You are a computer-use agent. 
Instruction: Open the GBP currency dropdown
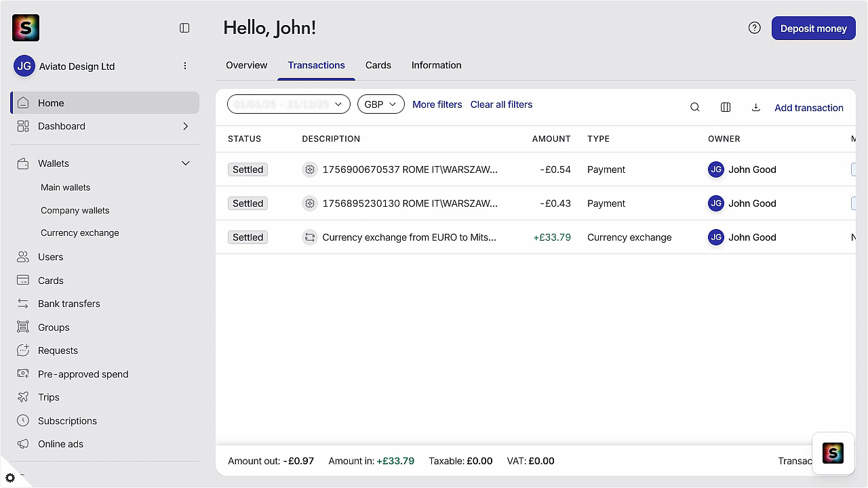(x=380, y=104)
